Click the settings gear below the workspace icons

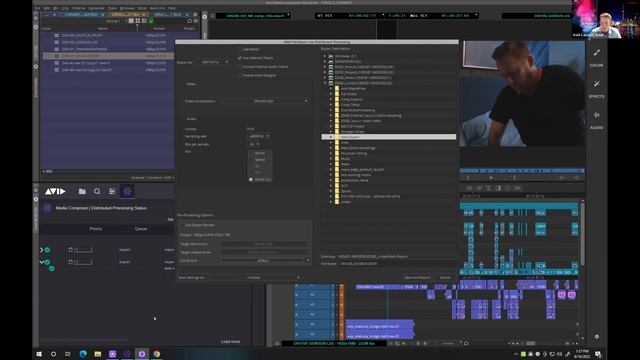coord(597,337)
